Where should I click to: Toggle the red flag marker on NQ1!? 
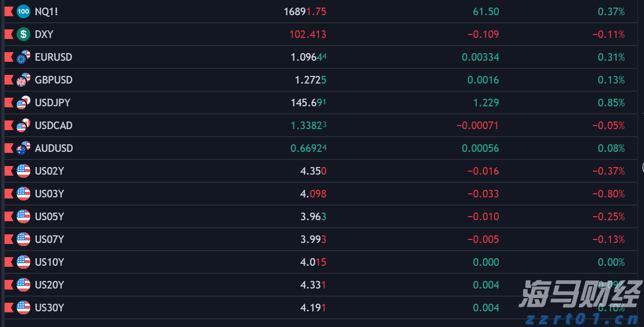9,12
